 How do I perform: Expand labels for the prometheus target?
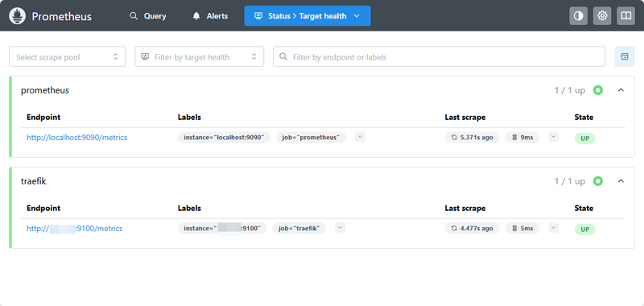(x=360, y=137)
